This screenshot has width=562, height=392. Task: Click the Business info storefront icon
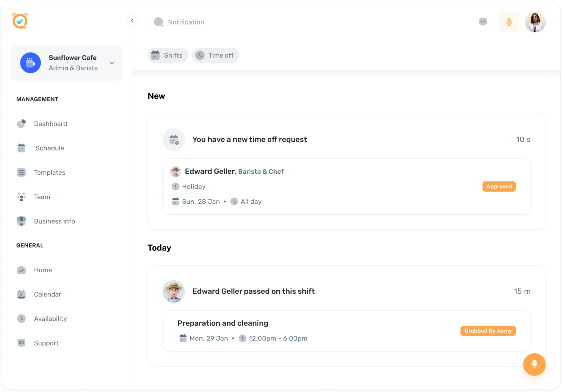(21, 221)
